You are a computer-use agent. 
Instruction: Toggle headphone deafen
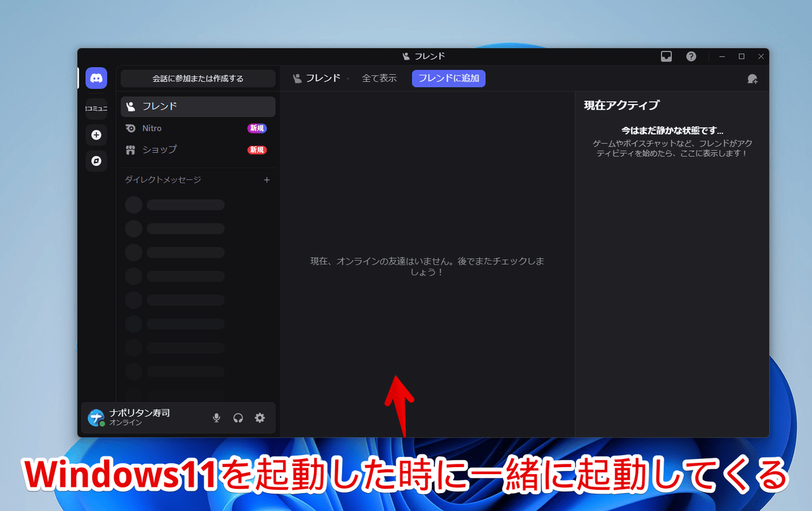[238, 418]
